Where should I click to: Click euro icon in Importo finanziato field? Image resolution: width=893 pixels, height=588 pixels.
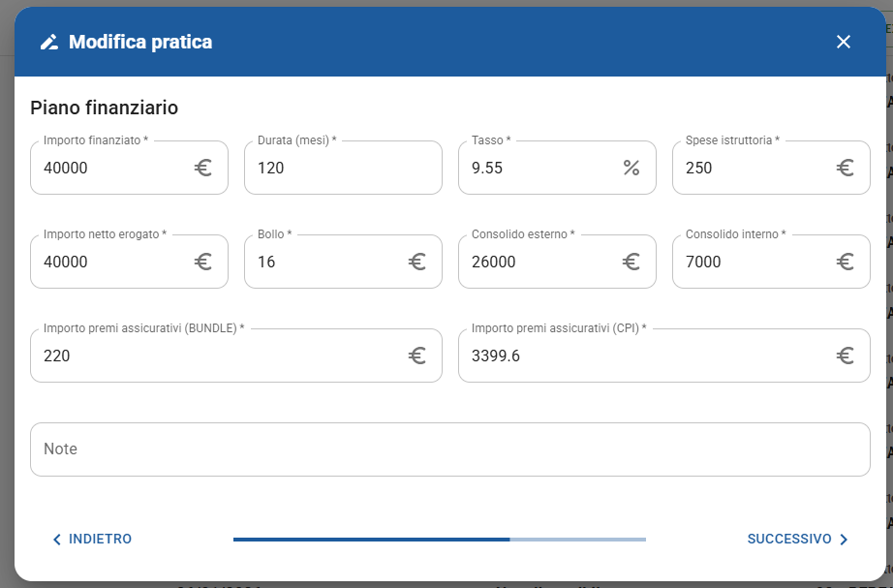pyautogui.click(x=203, y=168)
